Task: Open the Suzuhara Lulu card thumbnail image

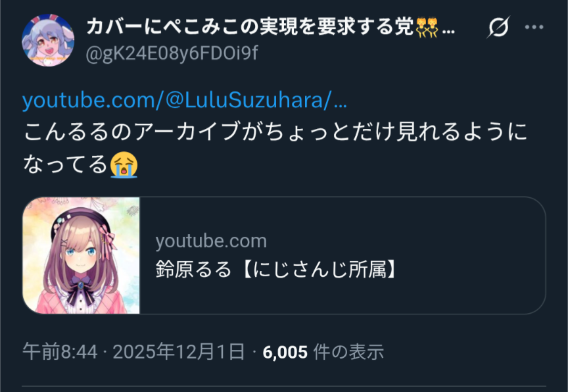Action: coord(81,255)
